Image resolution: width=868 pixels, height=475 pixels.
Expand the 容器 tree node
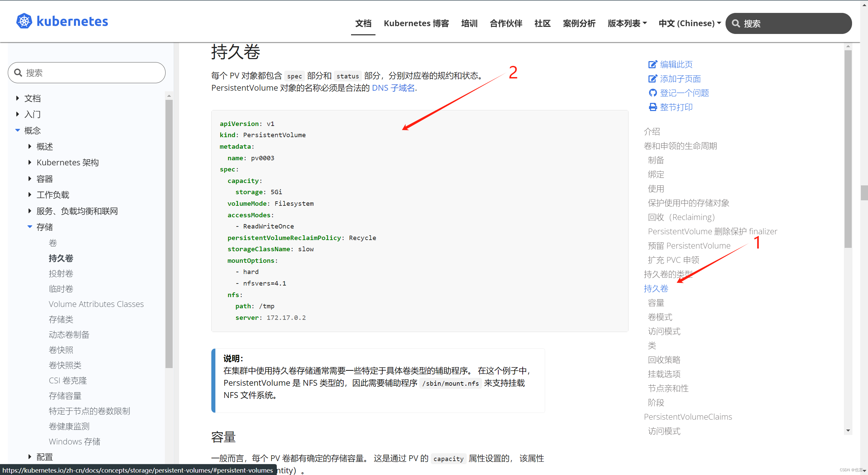[x=30, y=179]
